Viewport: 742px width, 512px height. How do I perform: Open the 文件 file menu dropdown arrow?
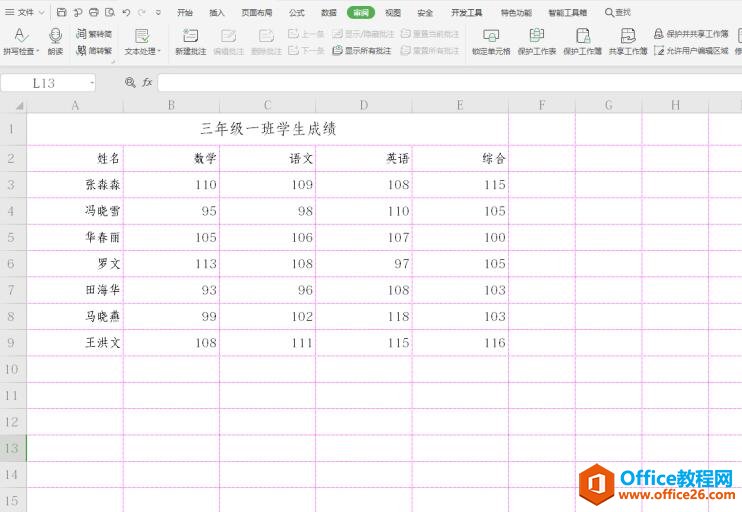(41, 13)
